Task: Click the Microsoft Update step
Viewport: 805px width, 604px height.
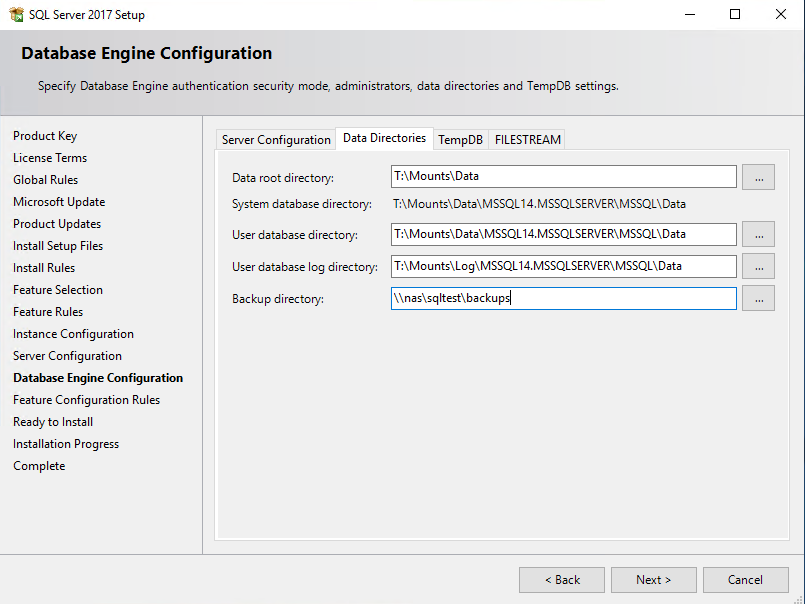Action: coord(59,202)
